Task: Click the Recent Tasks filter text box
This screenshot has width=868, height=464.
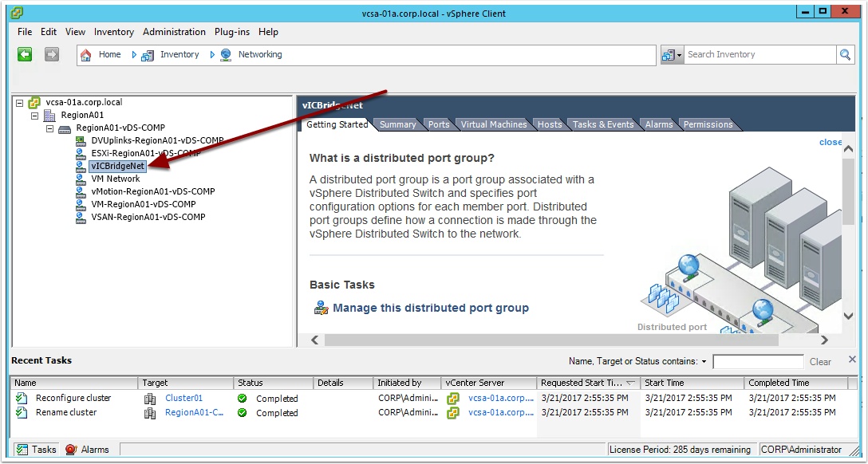Action: point(758,362)
